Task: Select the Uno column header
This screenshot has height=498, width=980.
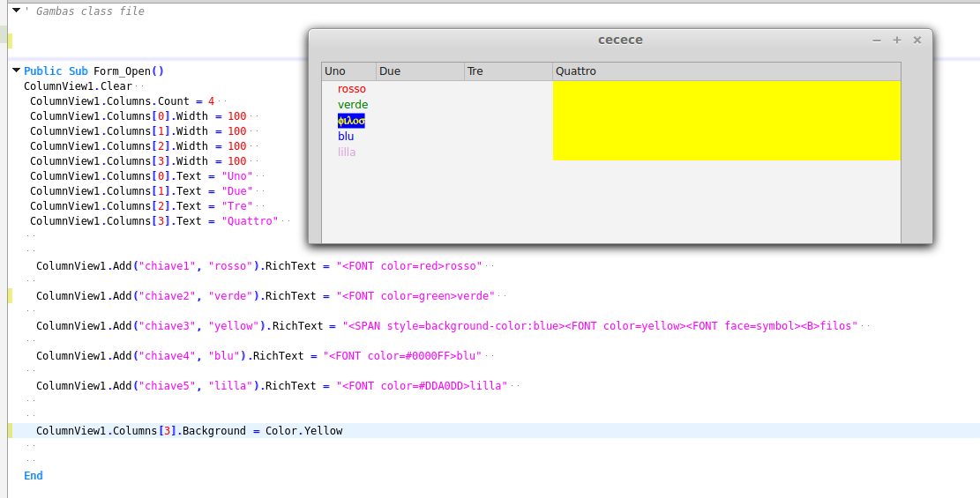Action: [348, 71]
